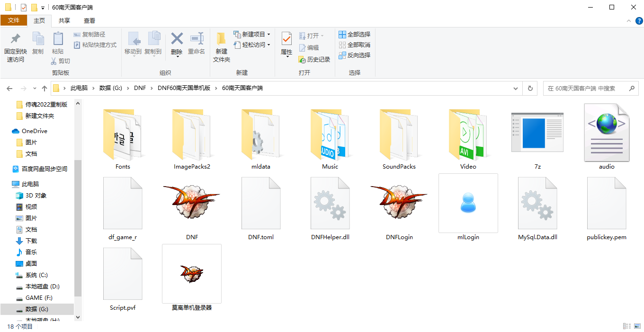The height and width of the screenshot is (332, 644).
Task: Select the DNFLogin application file
Action: pos(399,208)
